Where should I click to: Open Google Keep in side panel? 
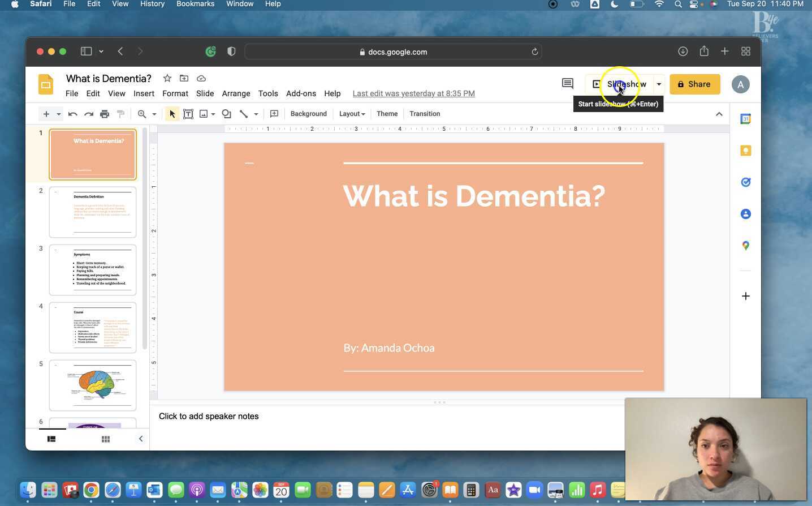[x=746, y=151]
